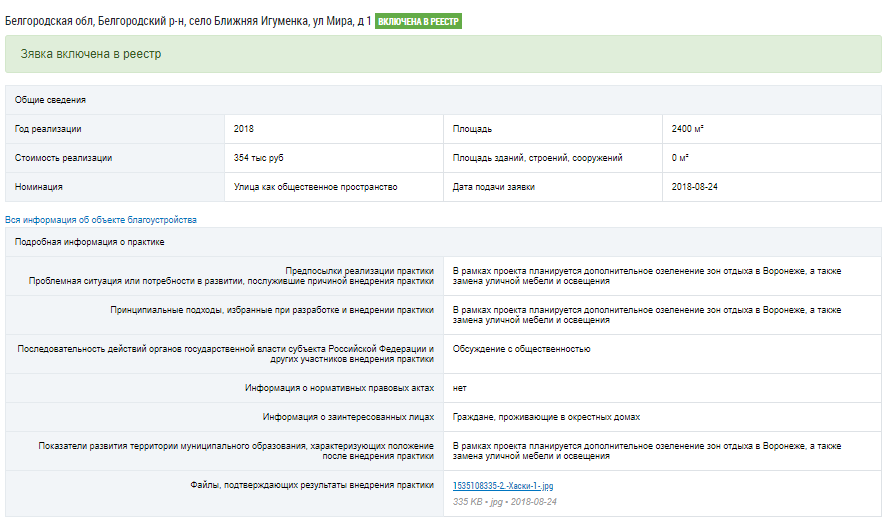Click the Дата подачи заявки value 2018-08-24
Image resolution: width=888 pixels, height=523 pixels.
(x=696, y=187)
